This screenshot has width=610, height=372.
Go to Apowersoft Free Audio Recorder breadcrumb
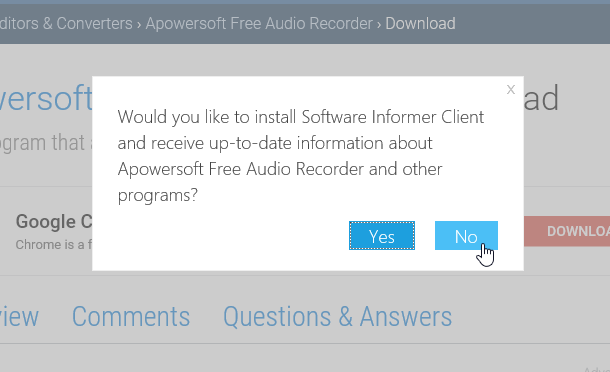[x=259, y=23]
